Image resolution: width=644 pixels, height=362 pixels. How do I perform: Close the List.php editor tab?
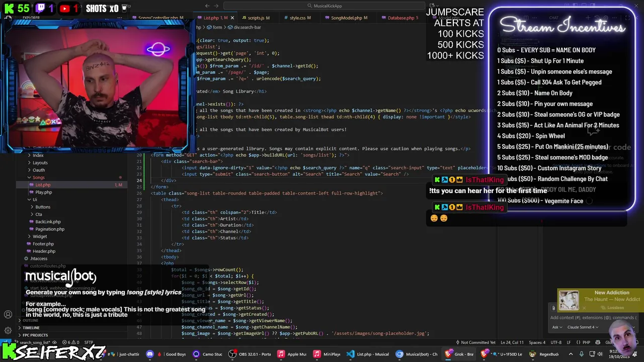[x=232, y=18]
